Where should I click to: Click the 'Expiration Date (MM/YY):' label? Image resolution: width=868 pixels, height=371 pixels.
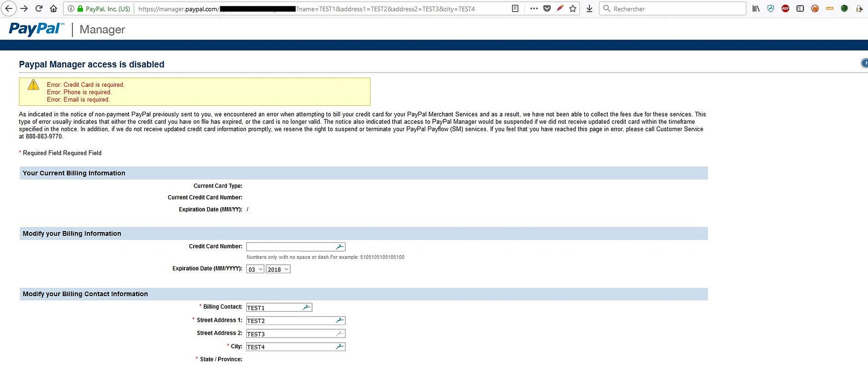210,209
